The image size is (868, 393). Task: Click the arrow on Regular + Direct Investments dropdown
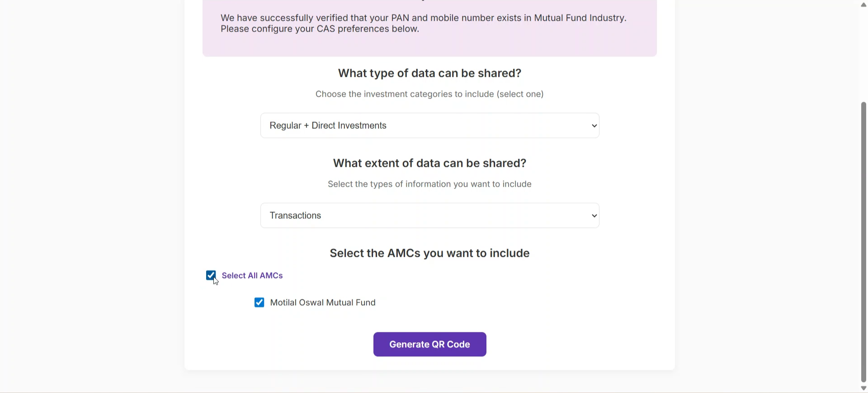[594, 126]
